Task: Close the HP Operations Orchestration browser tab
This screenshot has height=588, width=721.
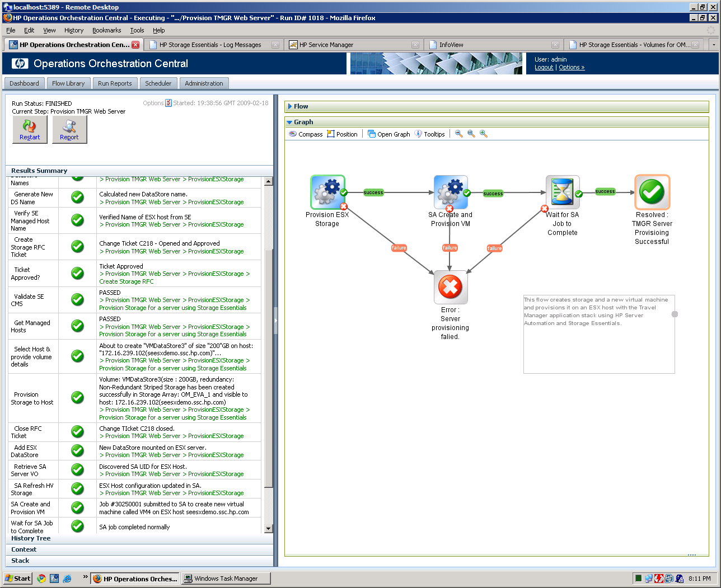Action: click(135, 45)
